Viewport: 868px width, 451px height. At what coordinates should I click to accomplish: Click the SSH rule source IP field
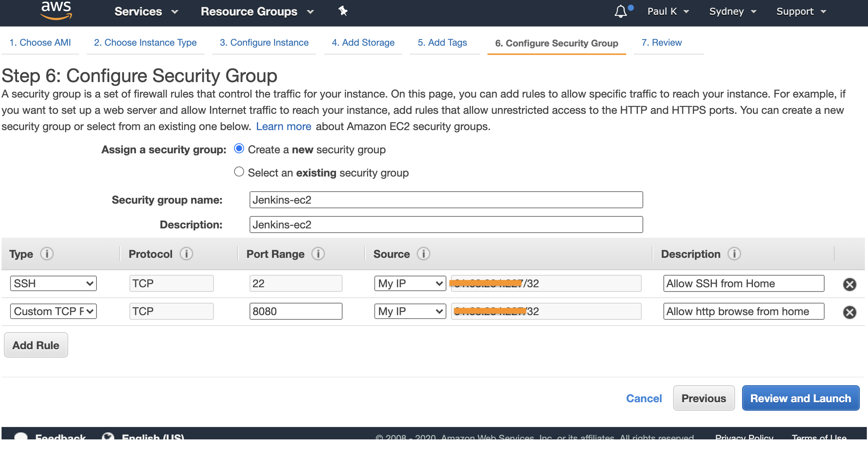pos(546,283)
